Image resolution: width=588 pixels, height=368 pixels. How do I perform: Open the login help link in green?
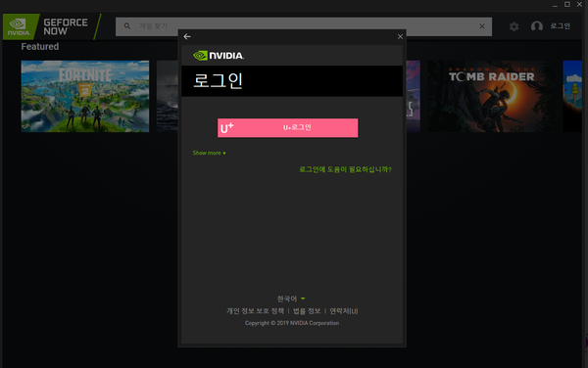(x=345, y=169)
